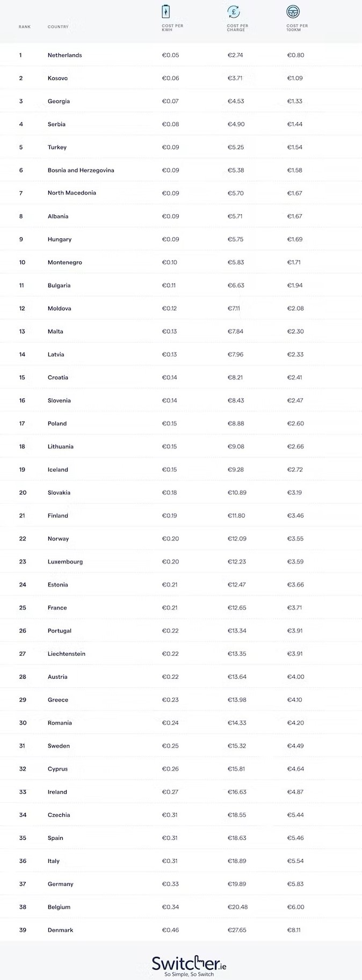Click the battery icon above Cost per kWh

pos(168,12)
